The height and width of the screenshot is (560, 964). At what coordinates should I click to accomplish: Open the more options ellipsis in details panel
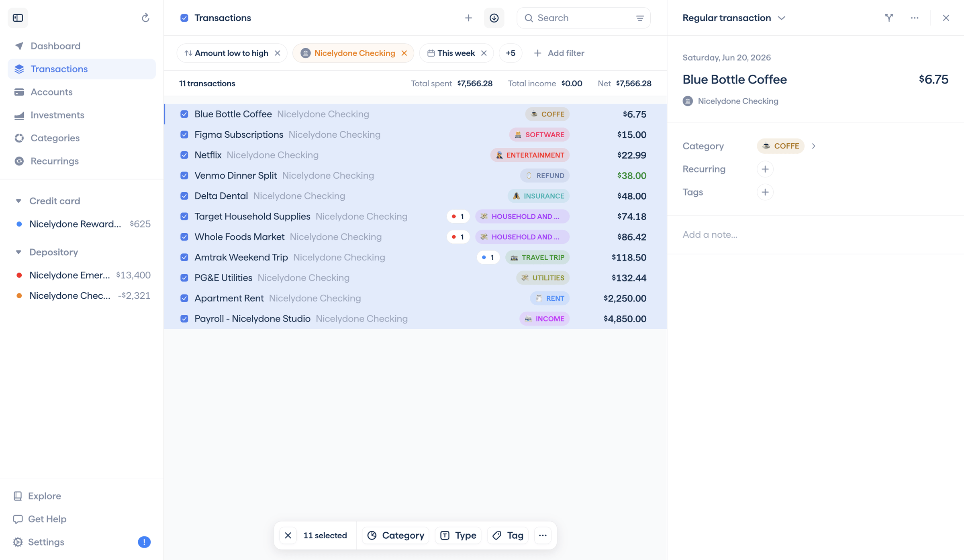click(915, 18)
